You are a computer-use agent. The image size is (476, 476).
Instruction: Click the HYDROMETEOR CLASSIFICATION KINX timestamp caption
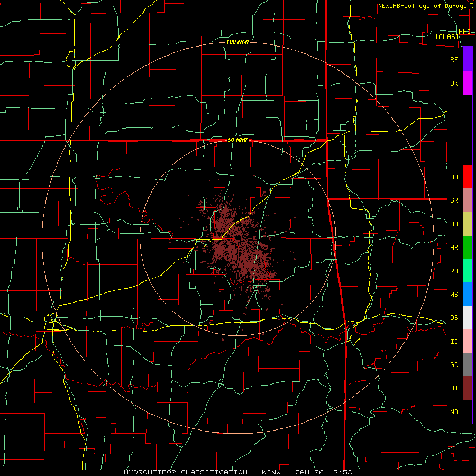[x=237, y=472]
